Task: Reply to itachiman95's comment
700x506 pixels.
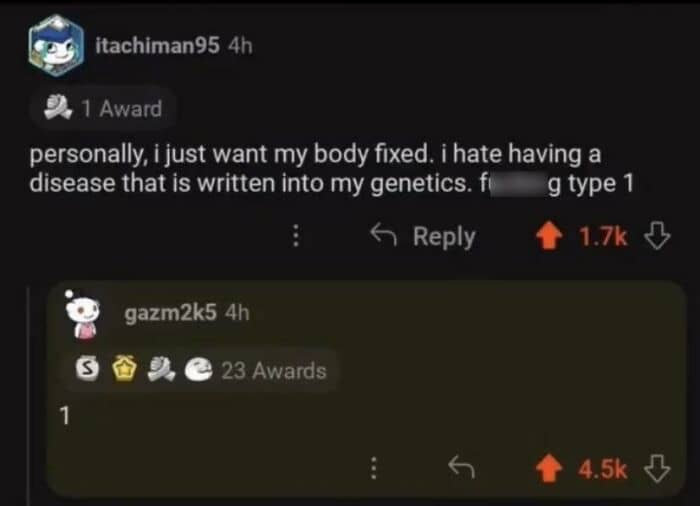Action: tap(423, 236)
